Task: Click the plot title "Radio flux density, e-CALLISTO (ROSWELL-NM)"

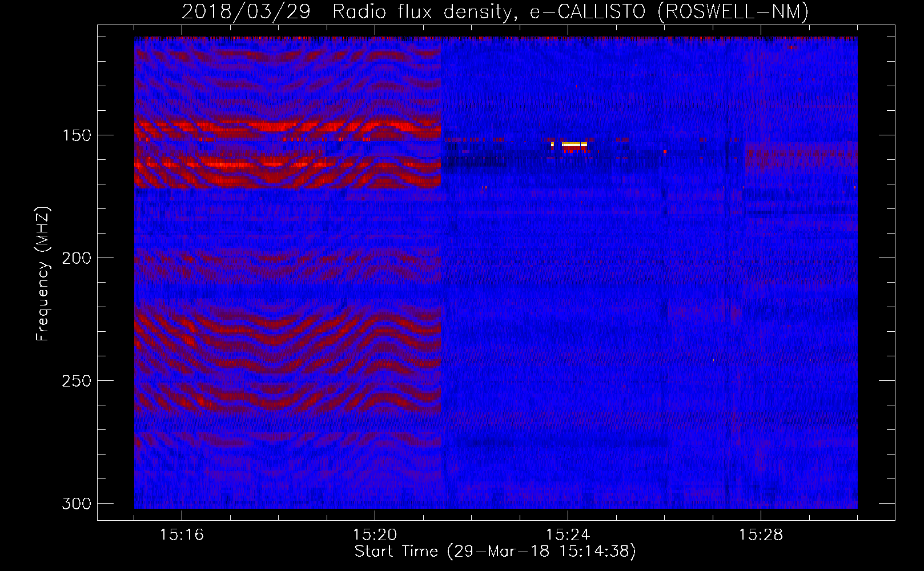Action: 570,12
